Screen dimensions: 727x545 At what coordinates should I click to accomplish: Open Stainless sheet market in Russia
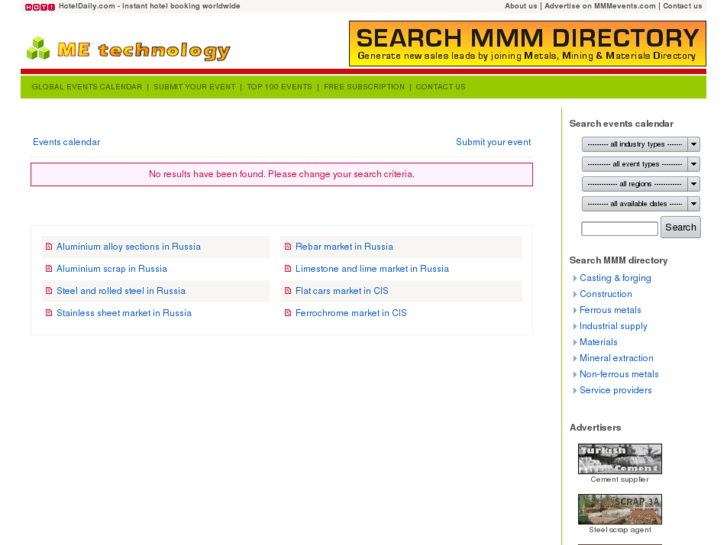(124, 313)
